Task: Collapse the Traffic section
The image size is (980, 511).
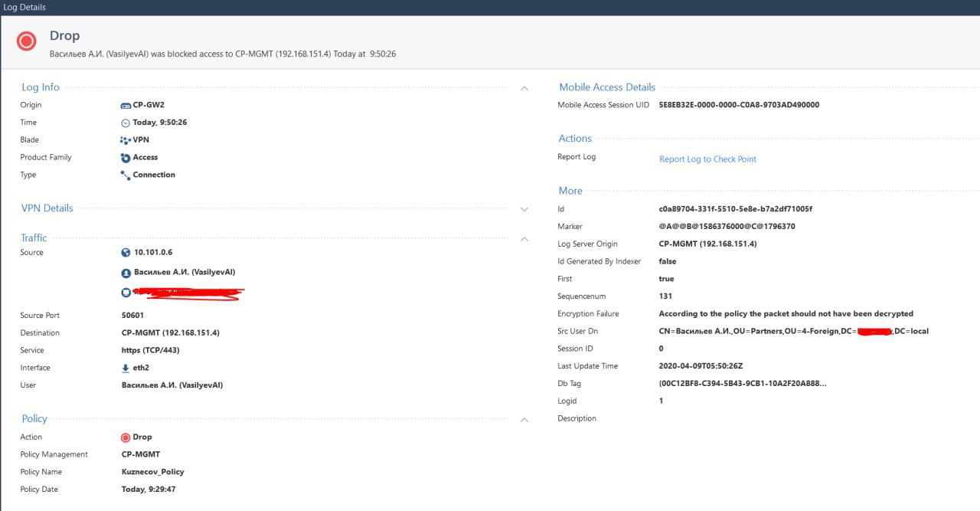Action: tap(524, 239)
